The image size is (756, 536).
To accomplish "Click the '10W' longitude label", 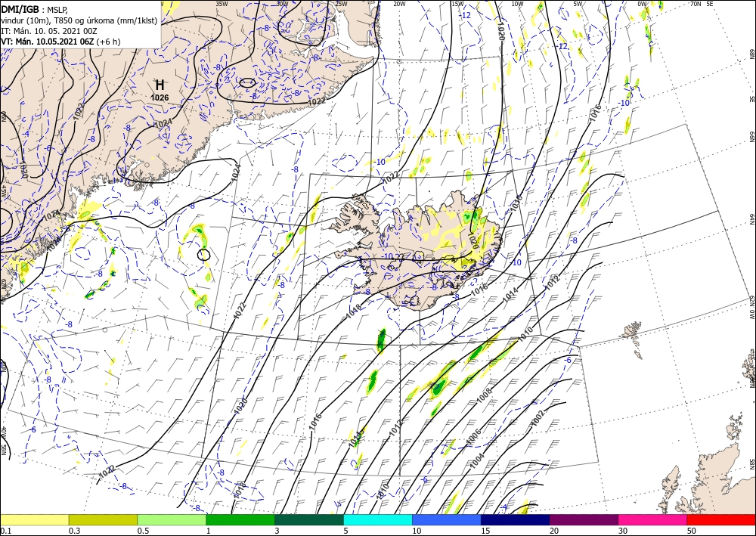I will point(517,4).
